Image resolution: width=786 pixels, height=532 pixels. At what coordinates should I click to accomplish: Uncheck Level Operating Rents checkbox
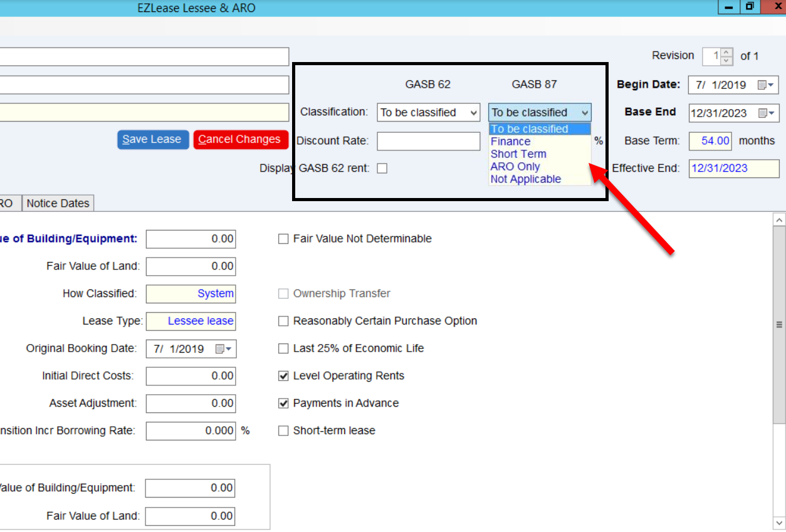[283, 376]
